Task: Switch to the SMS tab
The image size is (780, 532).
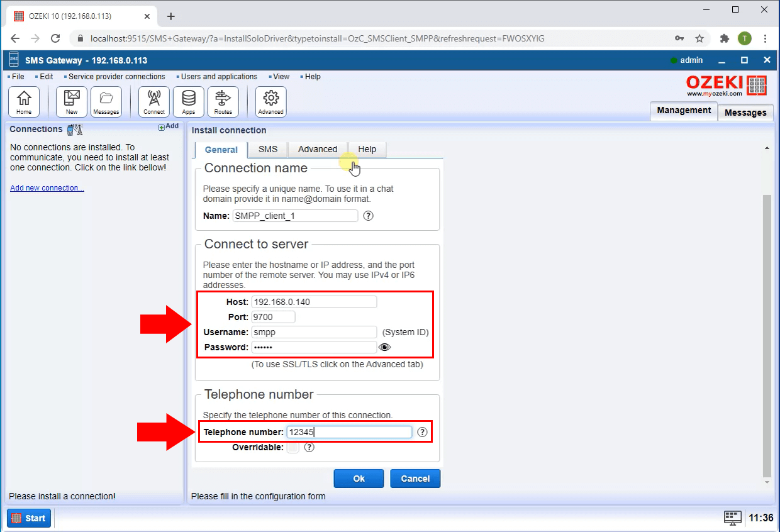Action: point(267,150)
